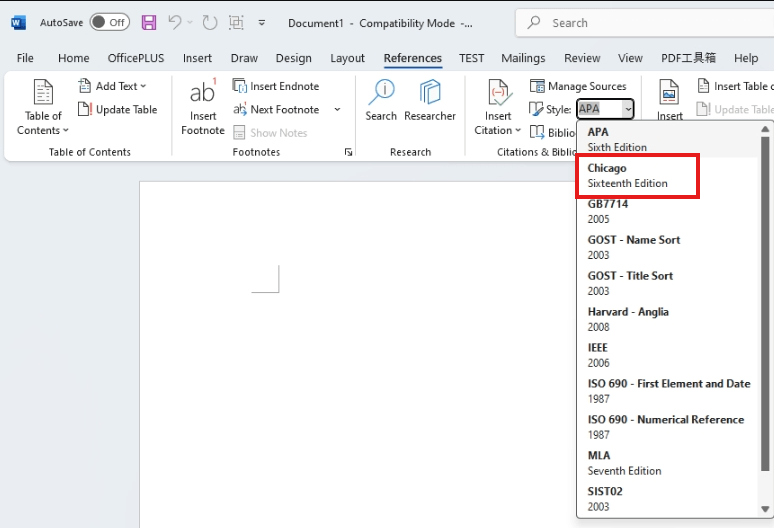774x528 pixels.
Task: Click the Word application icon
Action: coord(18,23)
